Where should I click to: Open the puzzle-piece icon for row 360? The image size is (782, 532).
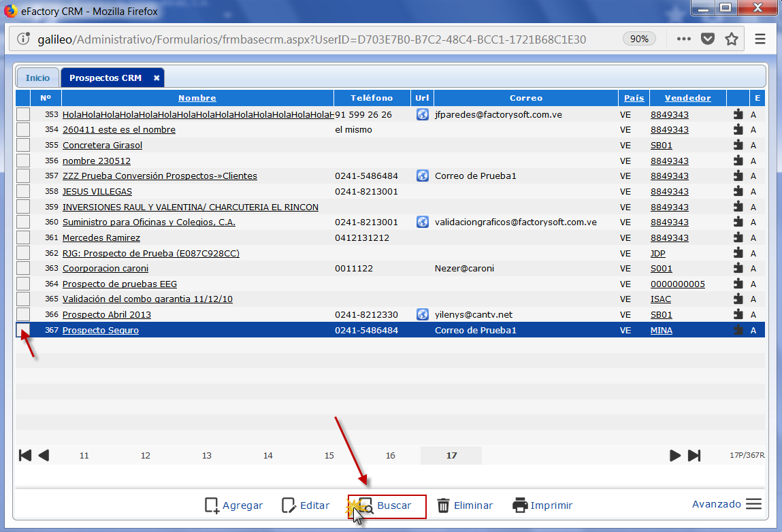pos(738,222)
